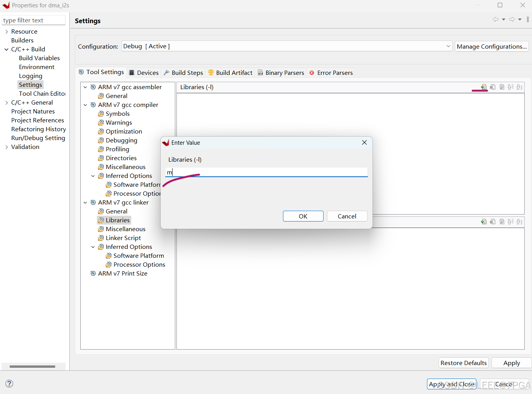
Task: Open back history dropdown arrow
Action: tap(503, 19)
